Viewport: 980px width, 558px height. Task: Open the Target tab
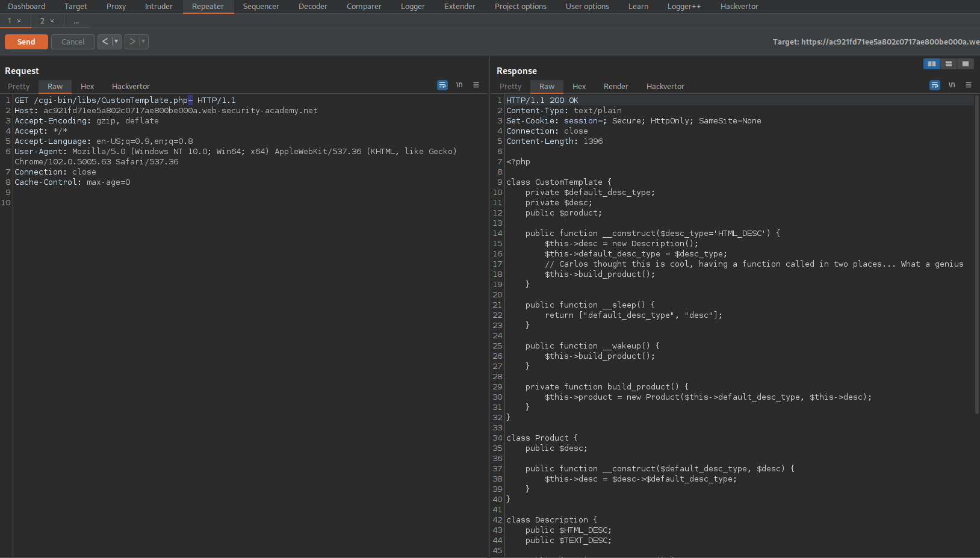(76, 7)
